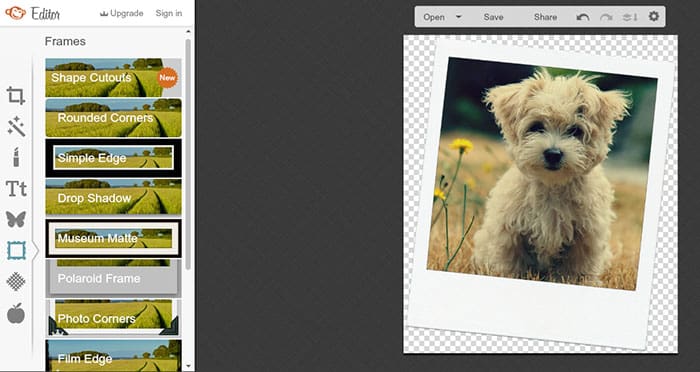Click the Sign in link
The height and width of the screenshot is (372, 700).
click(x=169, y=13)
